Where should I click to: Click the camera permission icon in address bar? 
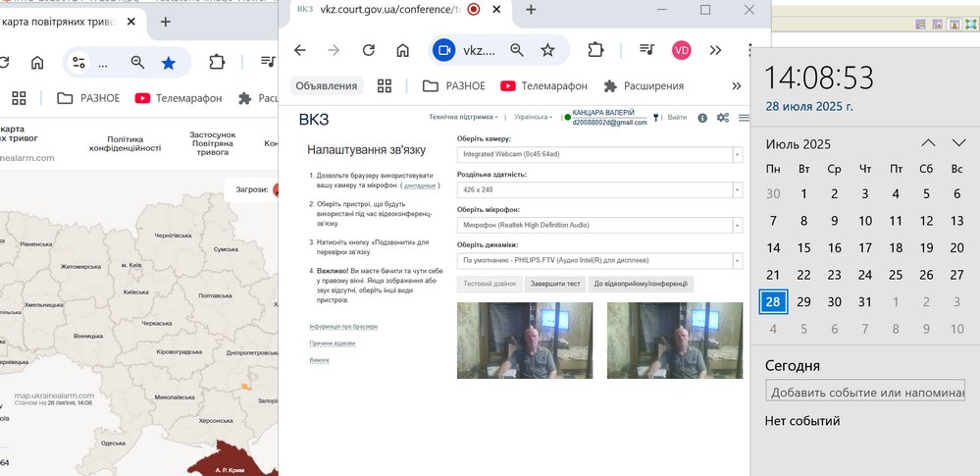pyautogui.click(x=444, y=50)
